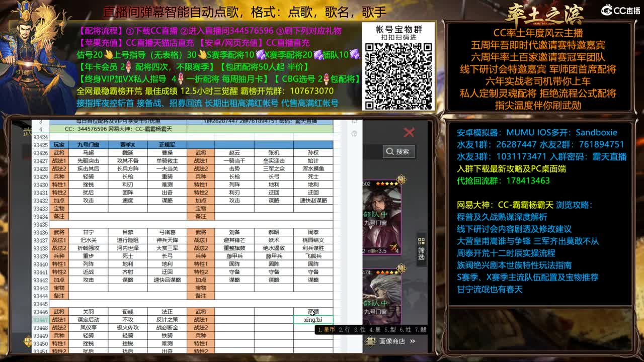Select the 九号门窗 column header cell

pos(88,145)
